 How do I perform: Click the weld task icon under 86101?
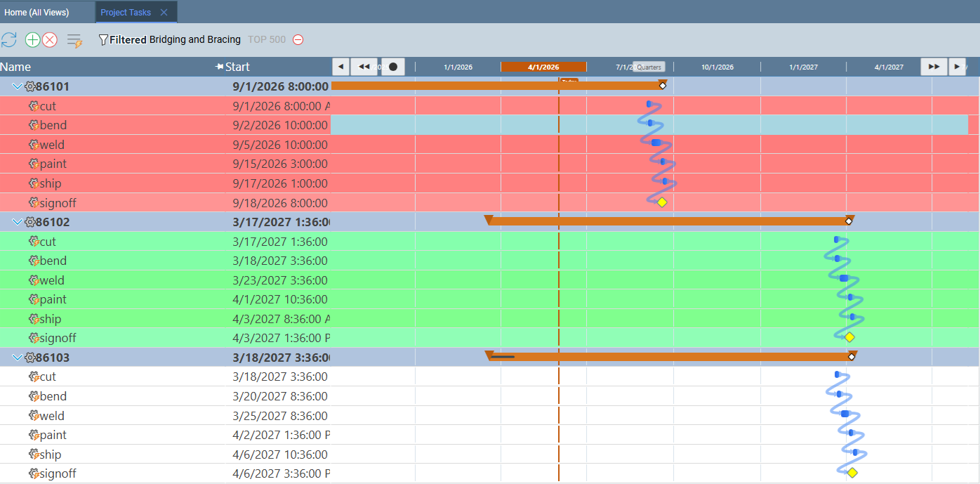(x=34, y=145)
